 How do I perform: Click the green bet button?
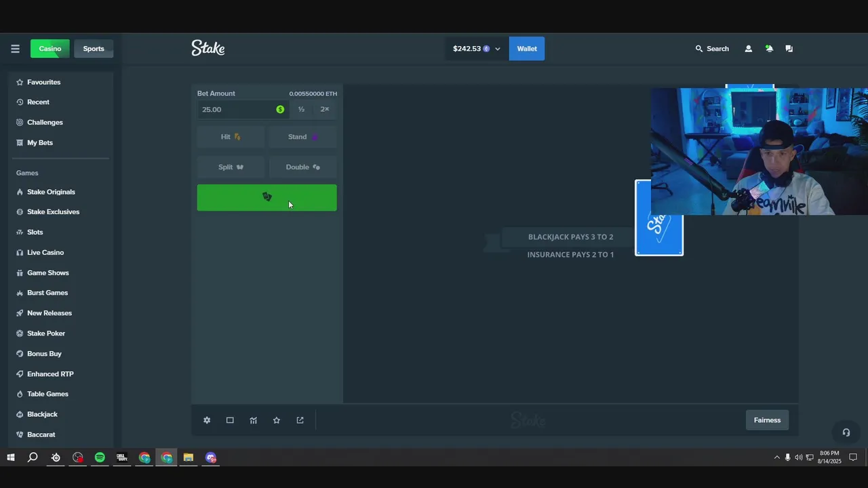pyautogui.click(x=267, y=198)
